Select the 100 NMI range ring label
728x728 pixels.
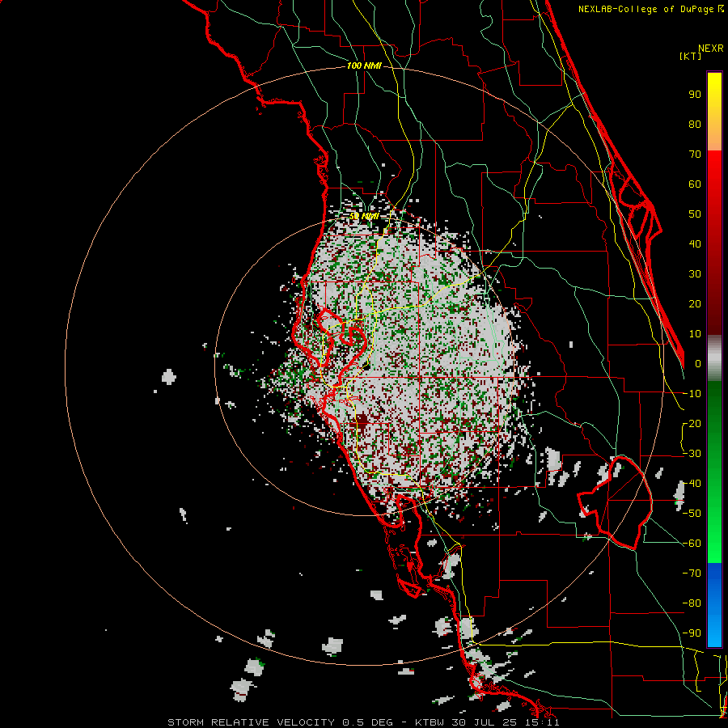pos(364,66)
